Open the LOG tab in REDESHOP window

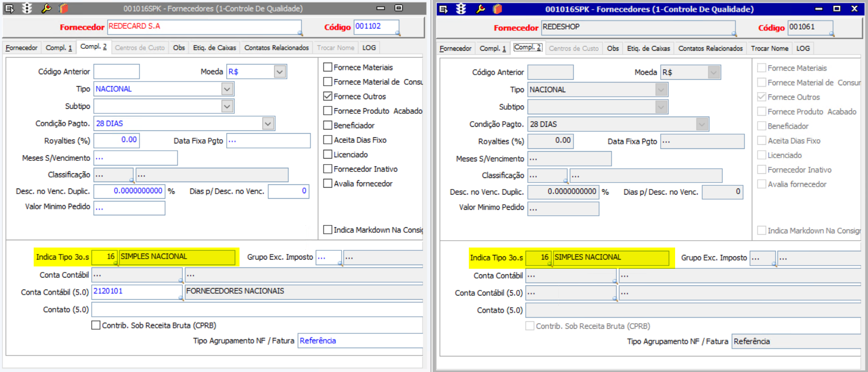(x=803, y=48)
